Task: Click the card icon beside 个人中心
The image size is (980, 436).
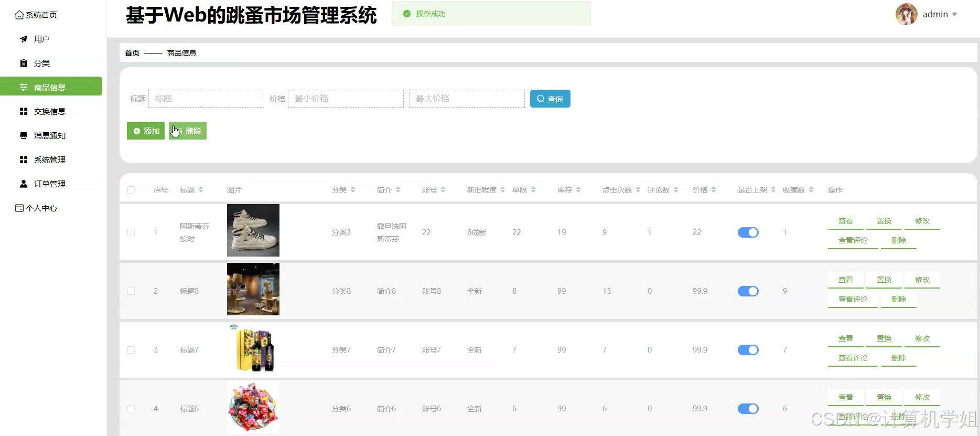Action: pos(19,208)
